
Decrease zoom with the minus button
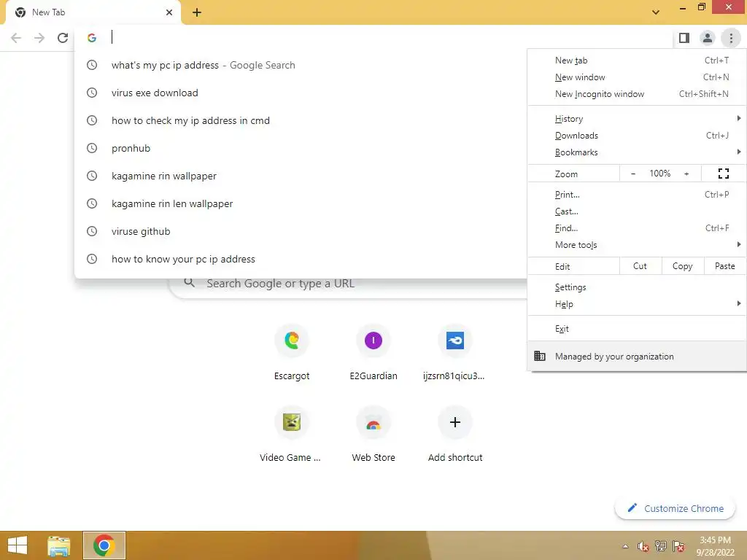[x=633, y=174]
